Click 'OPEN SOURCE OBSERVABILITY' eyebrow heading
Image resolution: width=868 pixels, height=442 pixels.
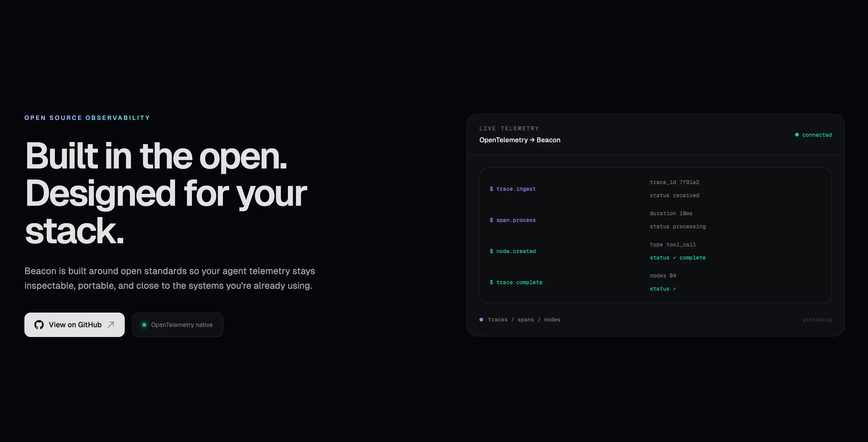(87, 118)
